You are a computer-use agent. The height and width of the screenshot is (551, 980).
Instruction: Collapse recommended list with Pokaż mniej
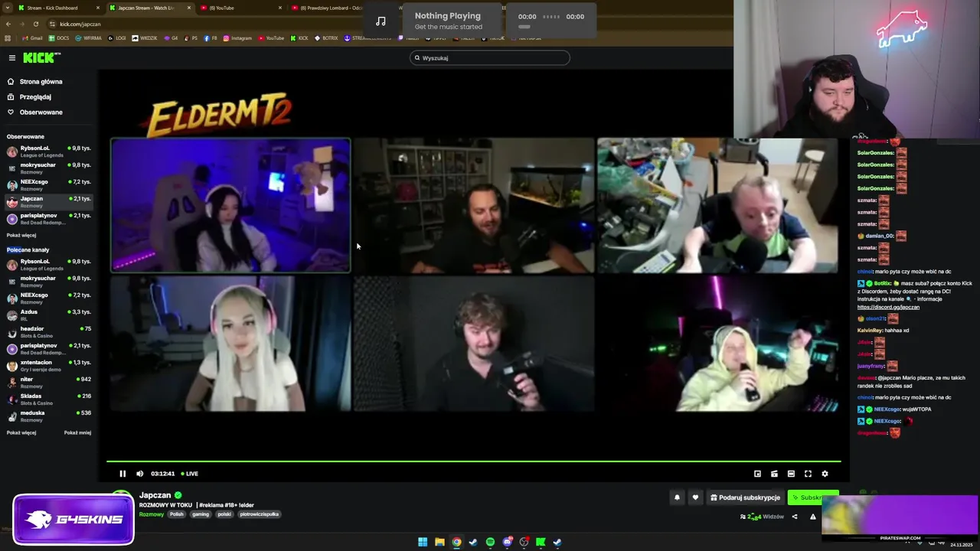77,432
